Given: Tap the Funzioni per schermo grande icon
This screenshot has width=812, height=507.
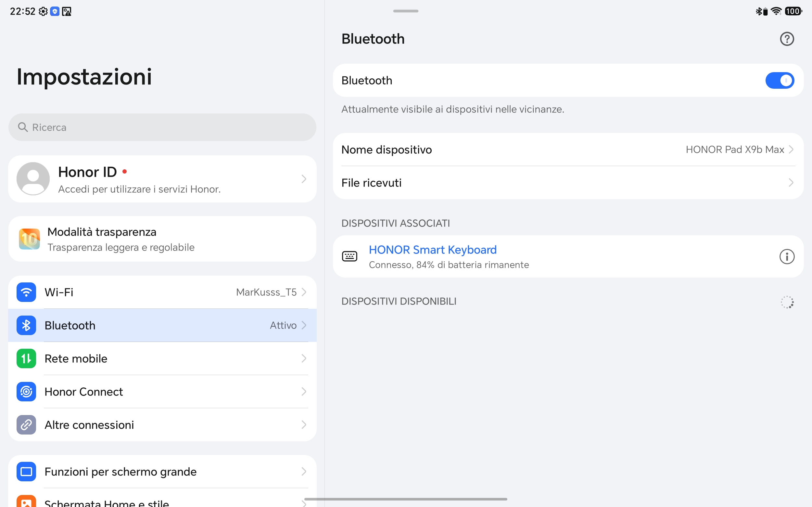Looking at the screenshot, I should pos(26,472).
